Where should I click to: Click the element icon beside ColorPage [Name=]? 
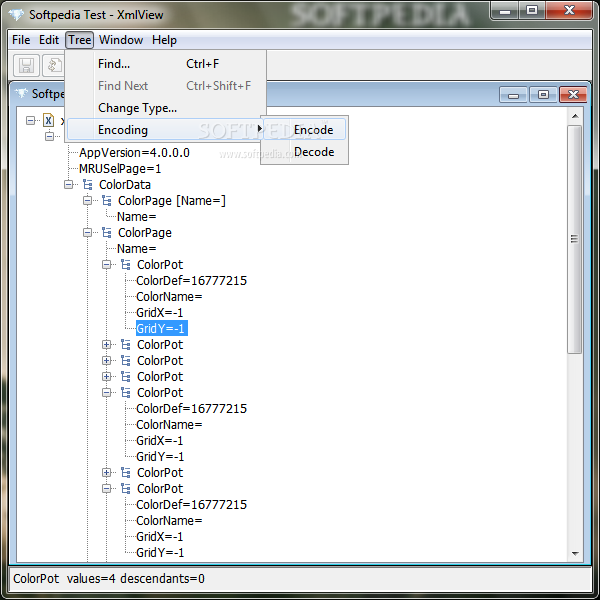[107, 201]
